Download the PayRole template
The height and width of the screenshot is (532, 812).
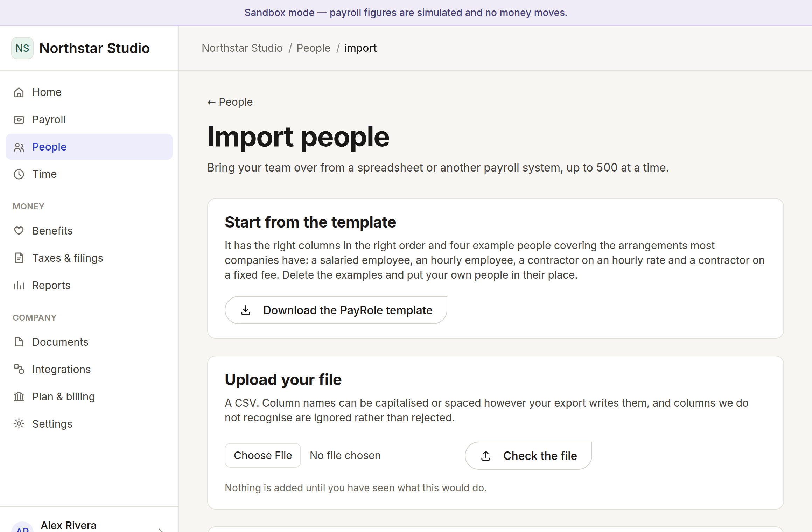(x=336, y=310)
